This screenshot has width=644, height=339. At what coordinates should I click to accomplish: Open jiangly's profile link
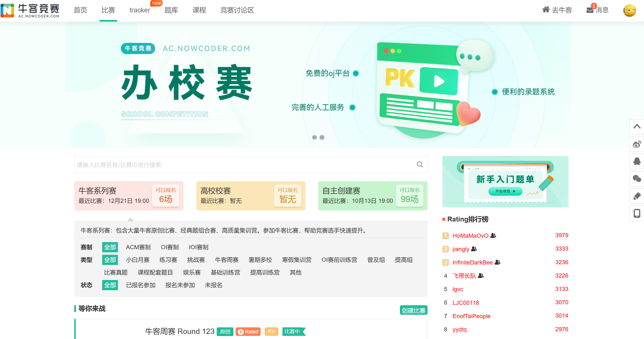(x=461, y=249)
